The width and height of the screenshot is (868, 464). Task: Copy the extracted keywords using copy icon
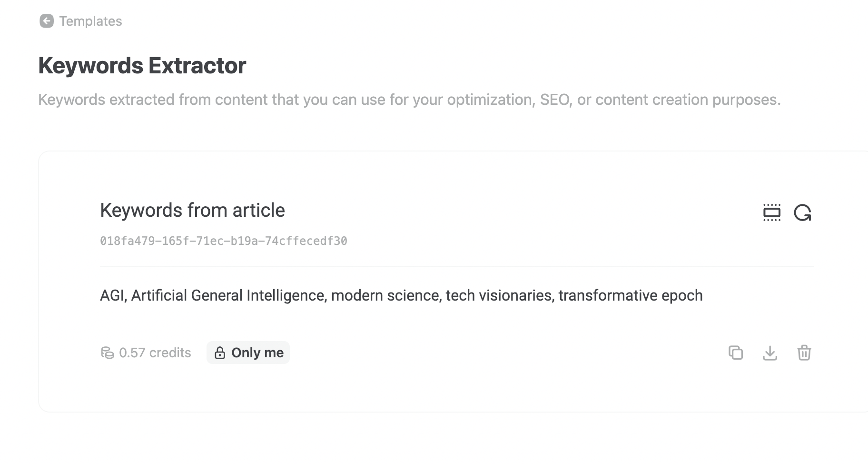(736, 353)
